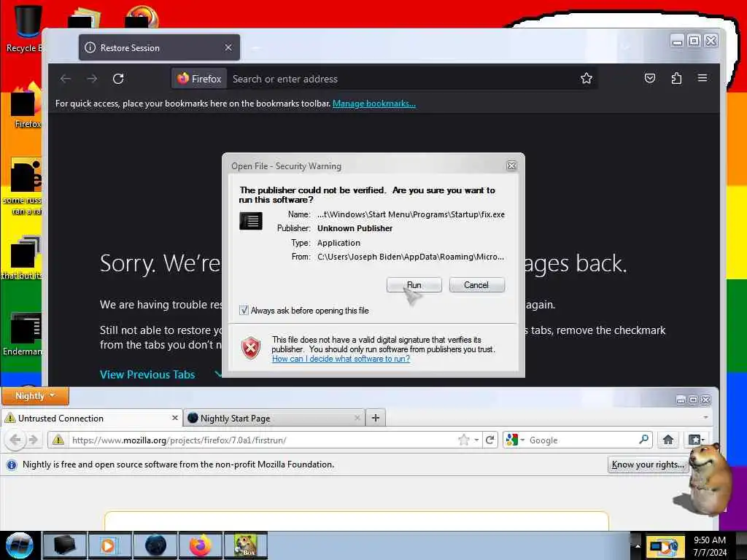Click the warning site identity icon in Nightly
Screen dimensions: 747x560
point(58,440)
